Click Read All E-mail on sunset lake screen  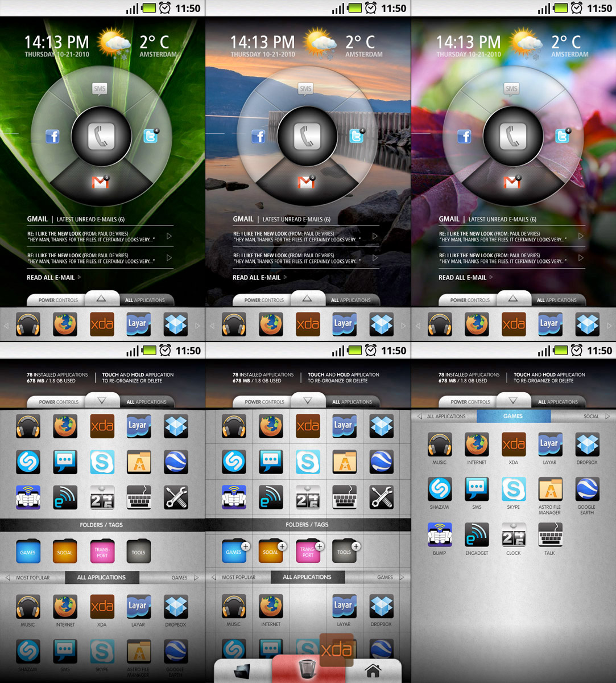257,278
